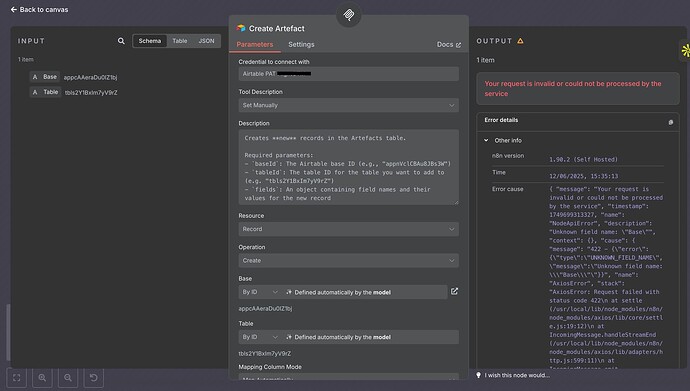Image resolution: width=690 pixels, height=391 pixels.
Task: Open the Tool Description dropdown
Action: pyautogui.click(x=349, y=105)
